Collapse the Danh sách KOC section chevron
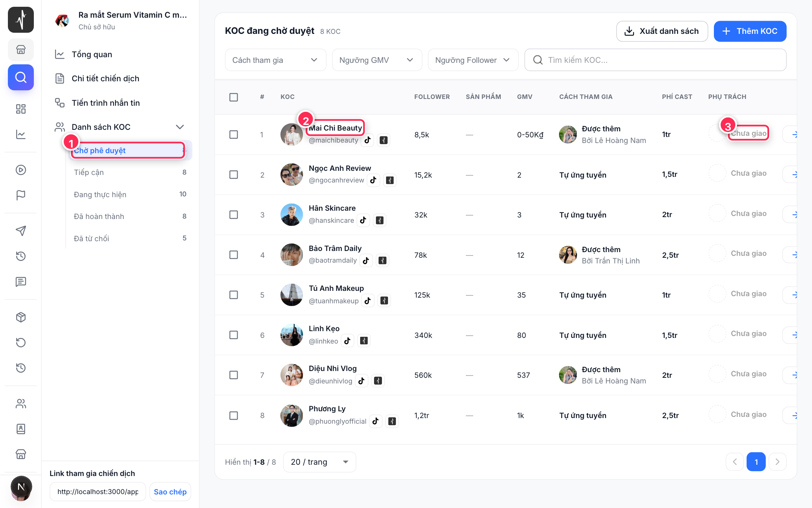 click(180, 127)
